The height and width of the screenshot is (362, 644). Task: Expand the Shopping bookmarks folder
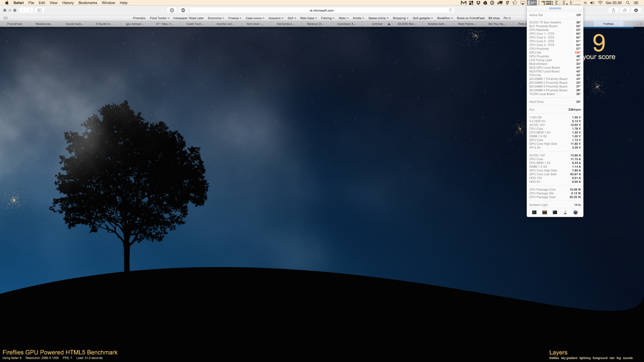tap(400, 18)
